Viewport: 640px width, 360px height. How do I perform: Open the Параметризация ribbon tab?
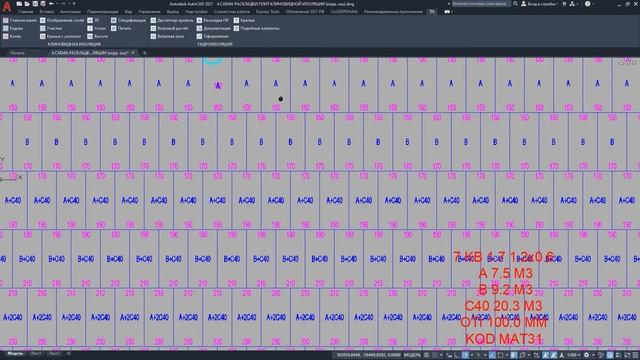pyautogui.click(x=103, y=12)
